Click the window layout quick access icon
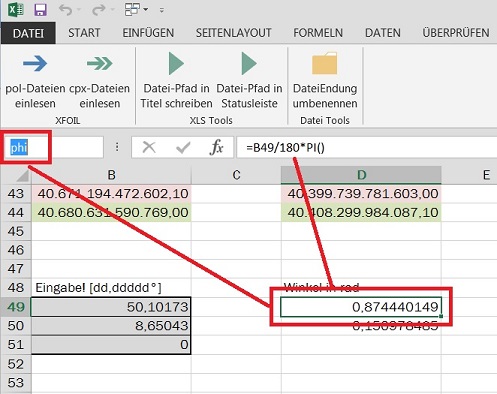The width and height of the screenshot is (497, 394). [x=132, y=10]
